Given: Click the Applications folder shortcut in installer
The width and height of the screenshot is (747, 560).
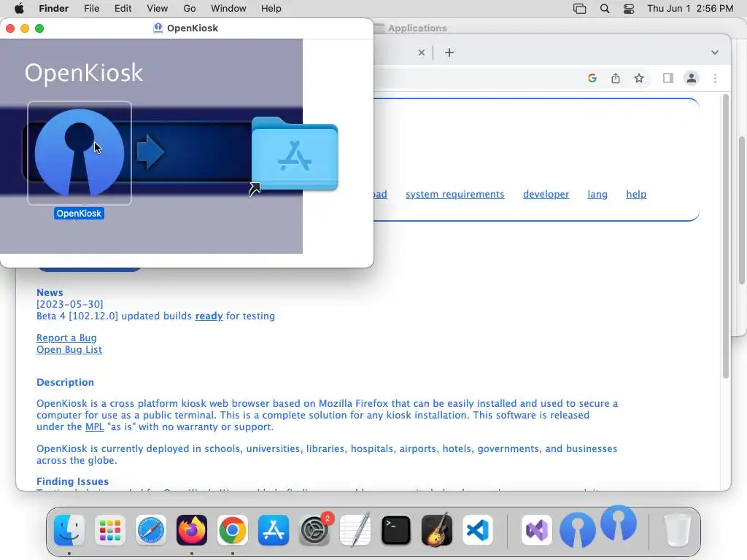Looking at the screenshot, I should [x=295, y=155].
